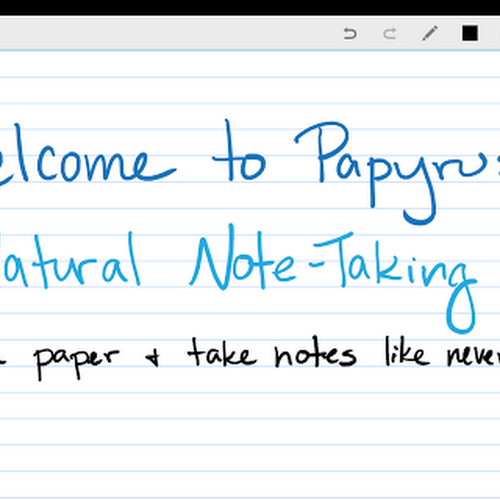
Task: Click the undo arrow icon
Action: coord(350,34)
